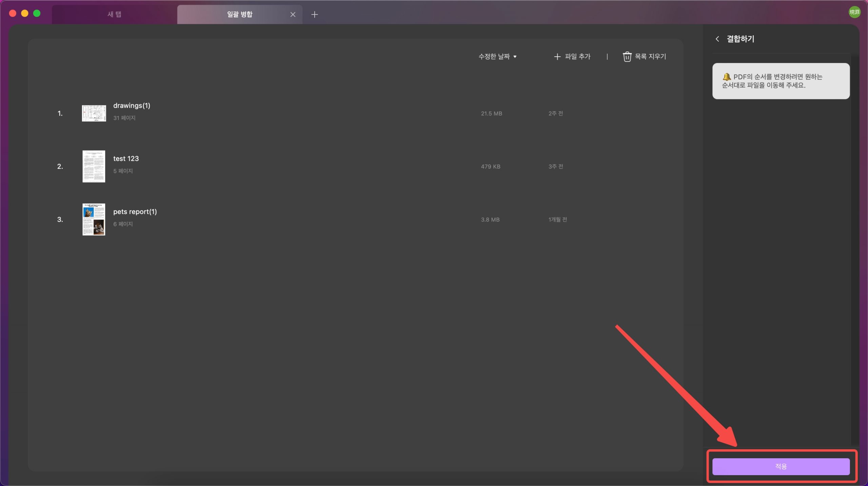868x486 pixels.
Task: Select the 일괄 병합 tab
Action: 239,14
